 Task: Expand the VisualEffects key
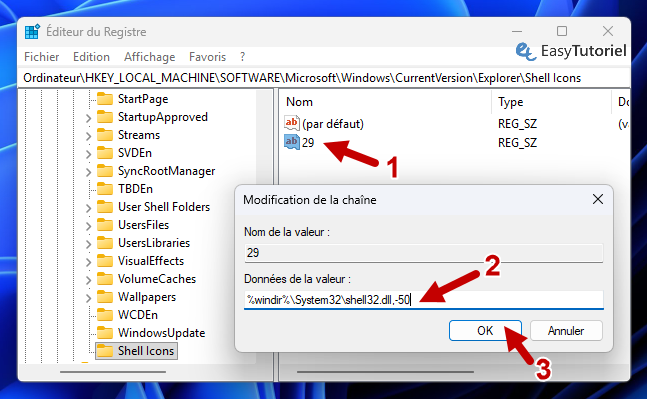click(88, 262)
